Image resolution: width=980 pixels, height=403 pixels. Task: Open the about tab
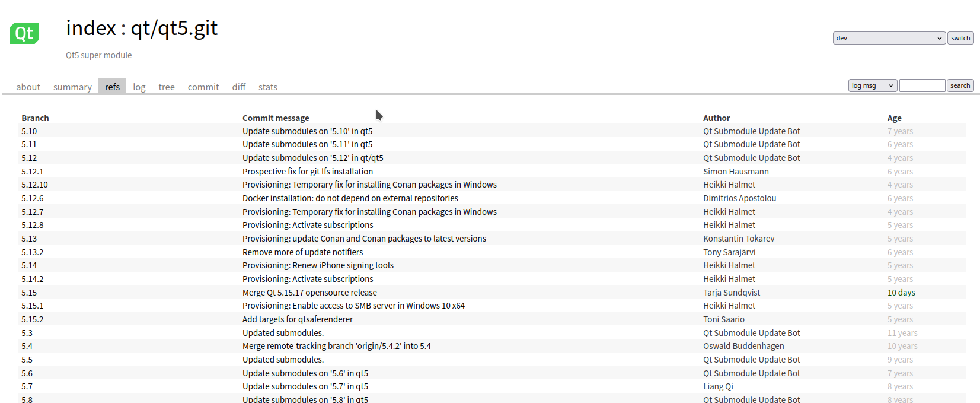coord(28,87)
